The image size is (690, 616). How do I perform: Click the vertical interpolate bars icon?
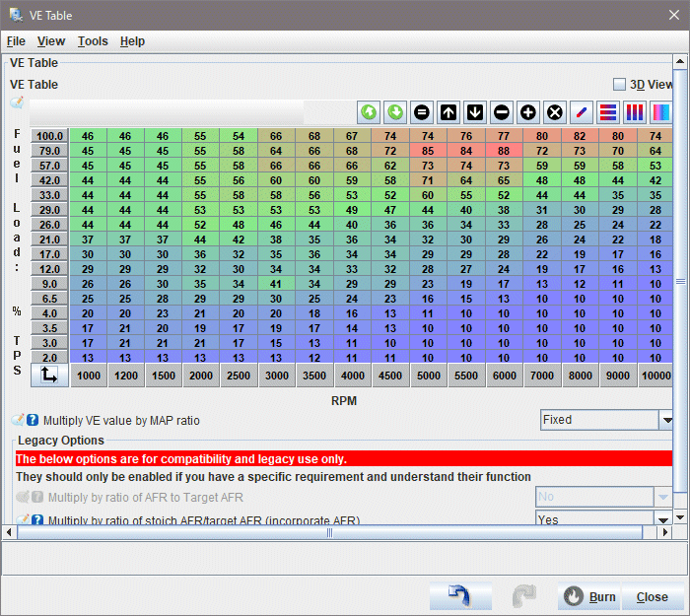635,112
